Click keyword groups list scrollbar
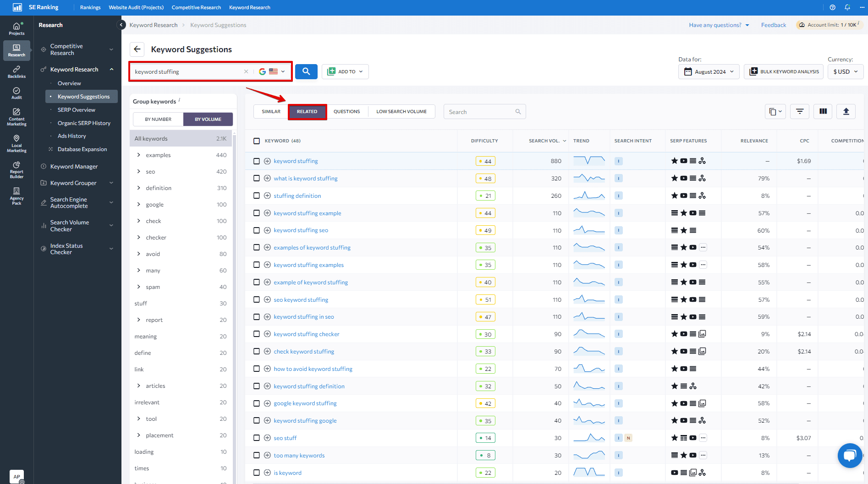Screen dimensions: 868x484 pyautogui.click(x=234, y=307)
